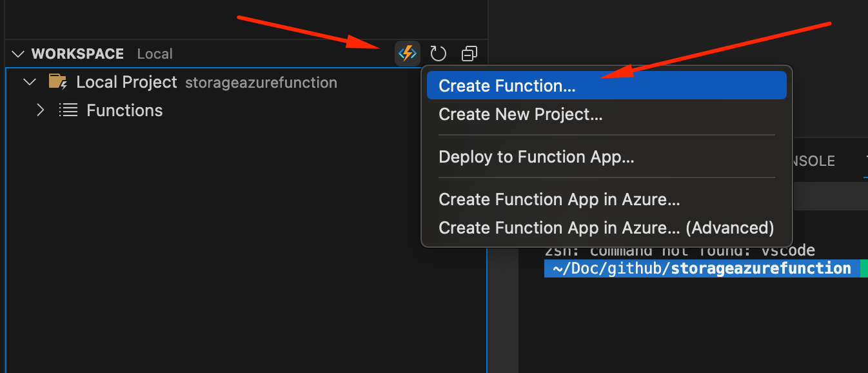
Task: Collapse the WORKSPACE section chevron
Action: coord(18,54)
